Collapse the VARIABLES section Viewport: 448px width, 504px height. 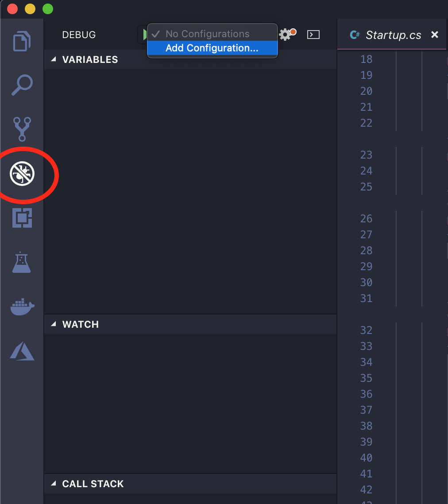[54, 59]
